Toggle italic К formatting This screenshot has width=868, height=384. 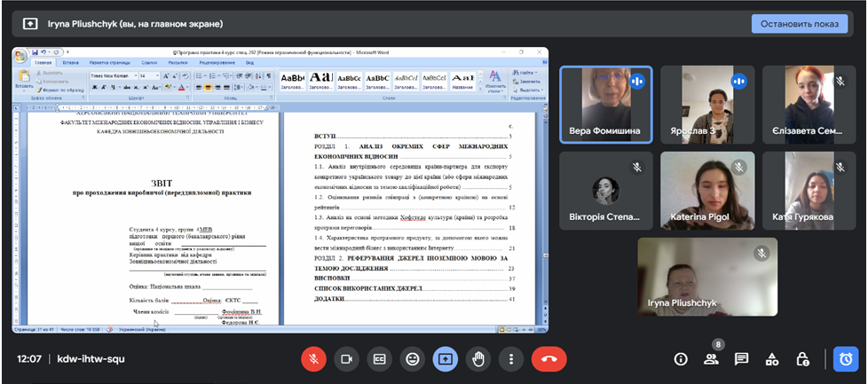tap(104, 88)
